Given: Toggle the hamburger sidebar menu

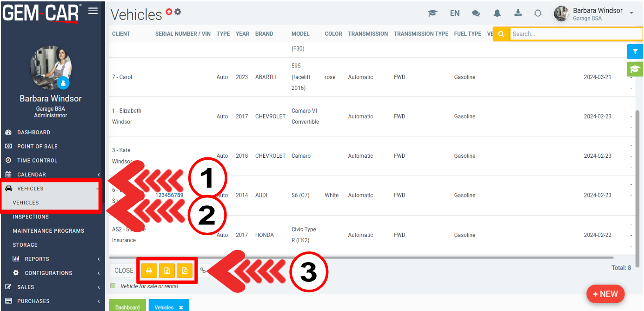Looking at the screenshot, I should coord(93,11).
